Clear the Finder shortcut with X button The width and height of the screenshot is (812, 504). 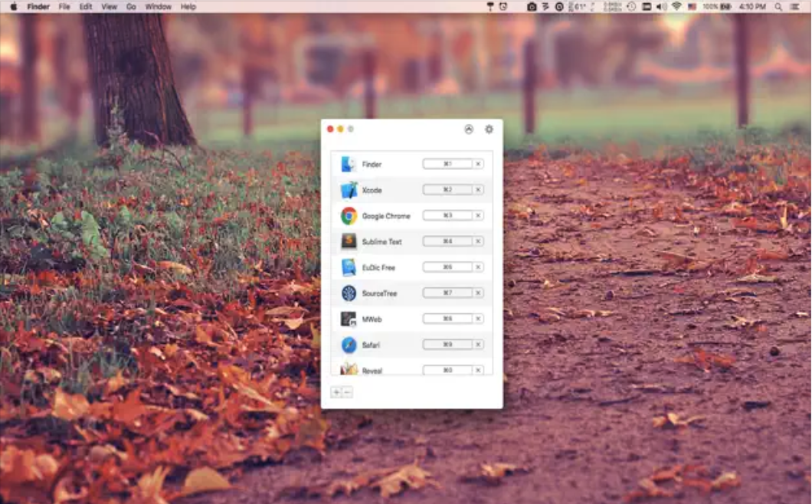click(x=478, y=164)
